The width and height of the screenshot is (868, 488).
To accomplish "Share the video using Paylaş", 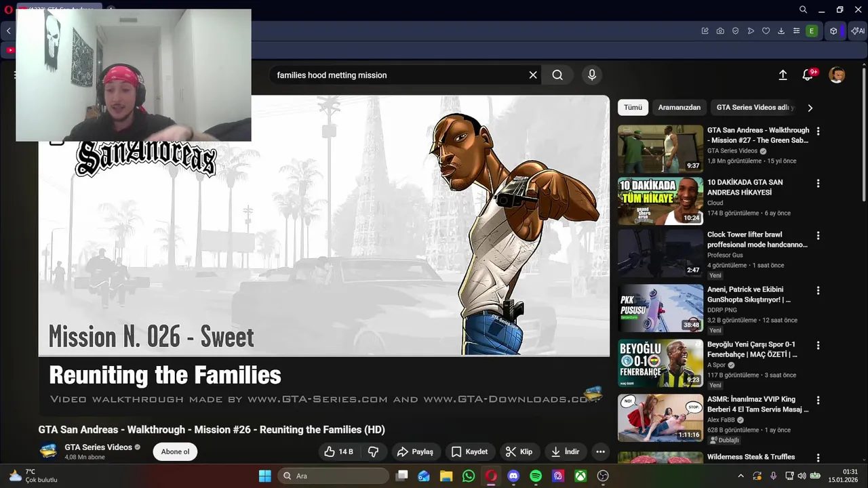I will (415, 451).
